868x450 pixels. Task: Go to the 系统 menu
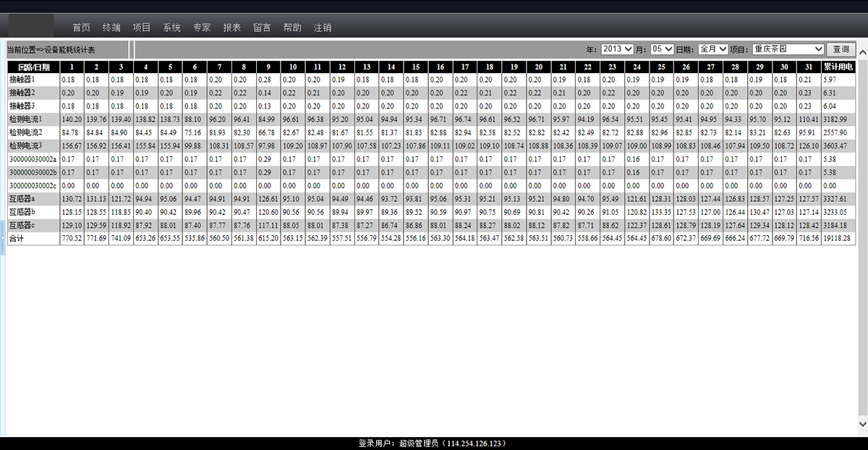pyautogui.click(x=172, y=27)
